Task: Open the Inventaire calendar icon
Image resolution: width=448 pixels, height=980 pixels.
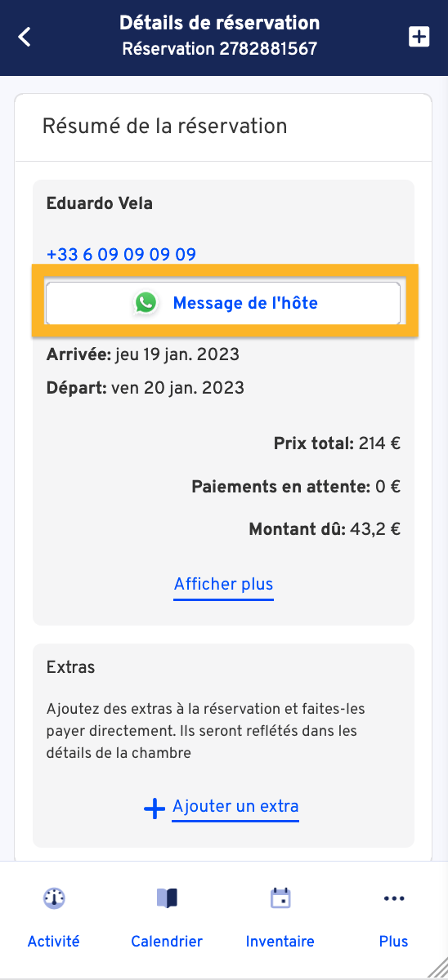Action: coord(280,898)
